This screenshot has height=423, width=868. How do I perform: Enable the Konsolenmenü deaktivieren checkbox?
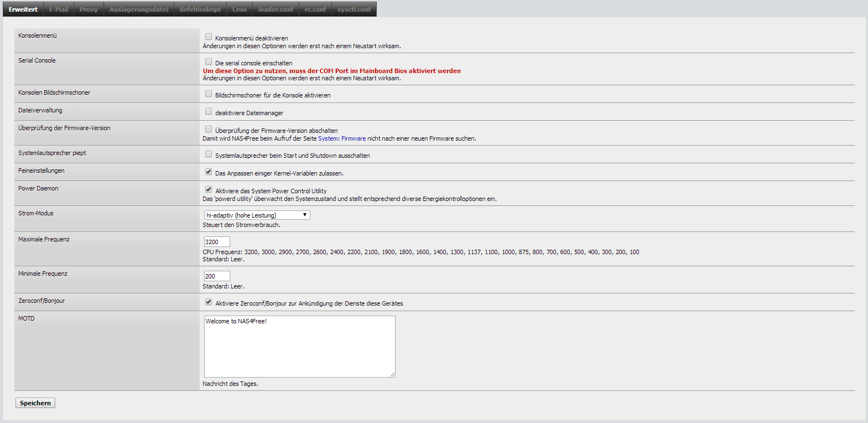coord(209,37)
